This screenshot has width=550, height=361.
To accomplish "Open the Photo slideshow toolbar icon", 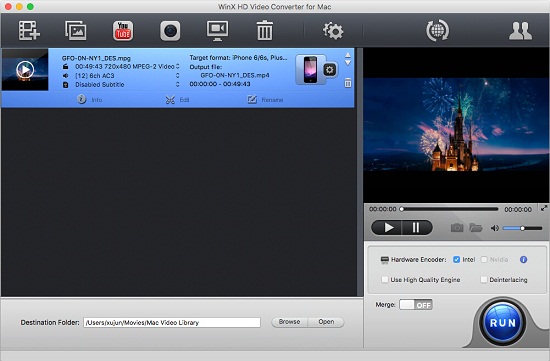I will 76,31.
